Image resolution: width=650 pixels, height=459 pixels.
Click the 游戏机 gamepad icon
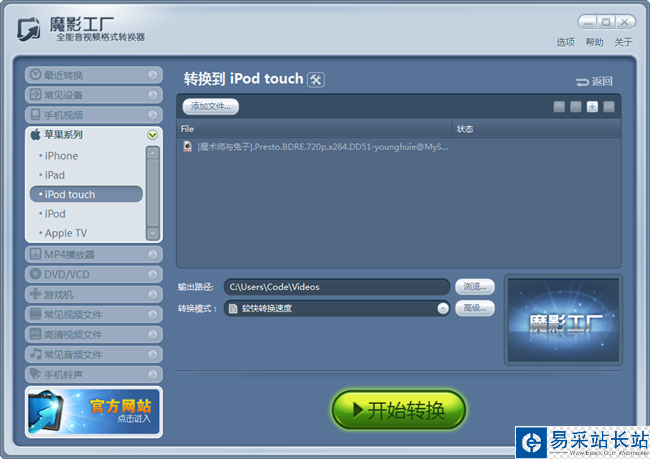point(36,294)
